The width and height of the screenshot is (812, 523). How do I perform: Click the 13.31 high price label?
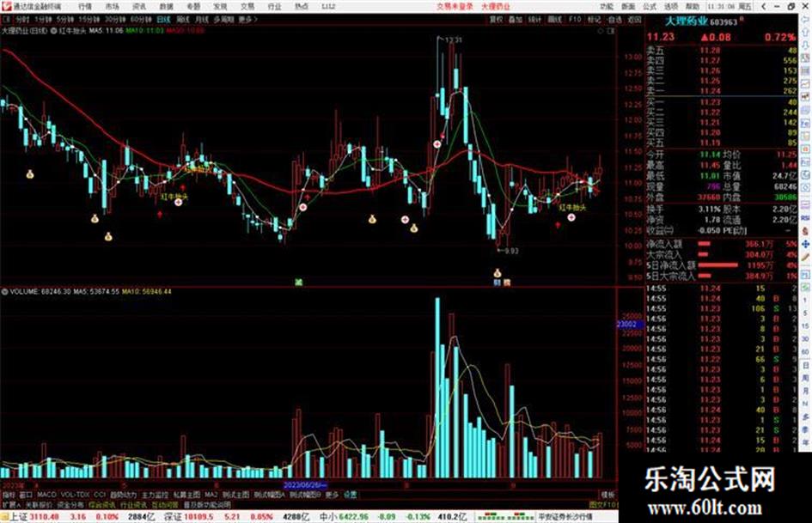453,40
